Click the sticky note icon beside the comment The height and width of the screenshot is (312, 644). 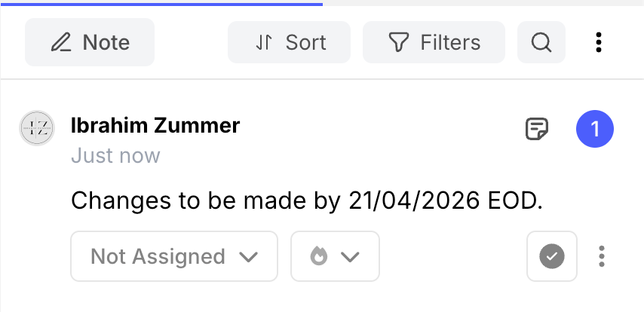[537, 129]
